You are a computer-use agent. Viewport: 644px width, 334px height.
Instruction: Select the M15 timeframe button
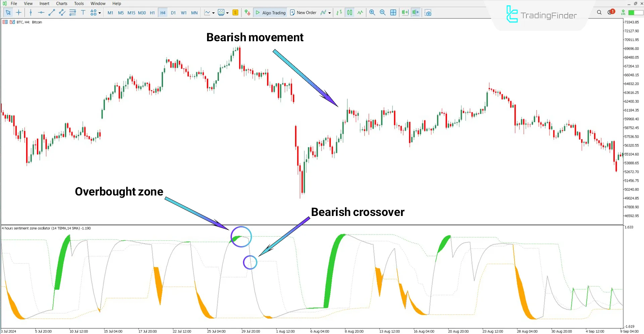[x=131, y=12]
